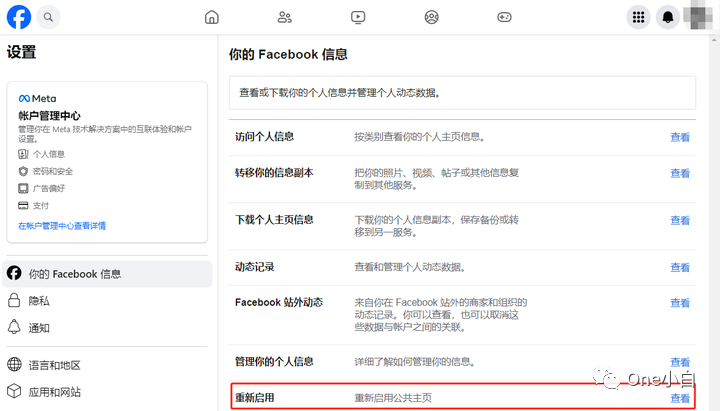Click 查看 for 管理你的个人信息
The height and width of the screenshot is (411, 720).
pos(680,362)
